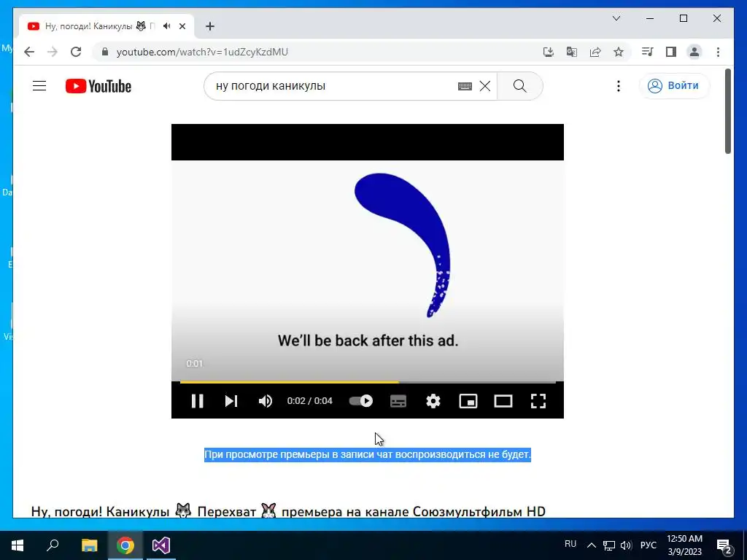Open network status tray icon
This screenshot has height=560, width=747.
pos(609,545)
